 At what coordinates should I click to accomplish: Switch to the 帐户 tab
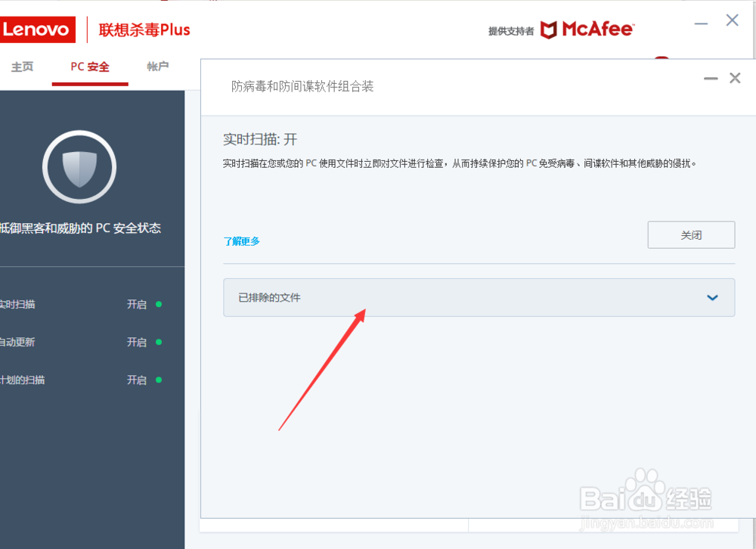[x=157, y=67]
